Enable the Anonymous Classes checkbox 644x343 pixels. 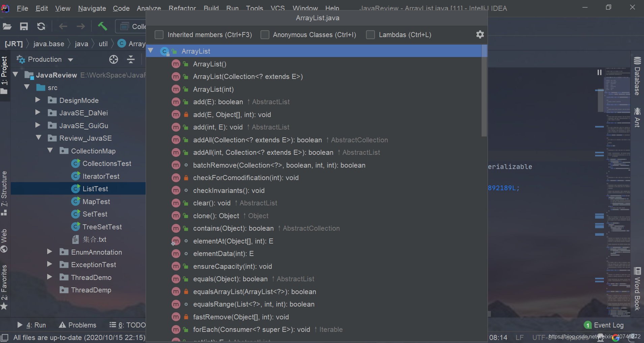[265, 35]
